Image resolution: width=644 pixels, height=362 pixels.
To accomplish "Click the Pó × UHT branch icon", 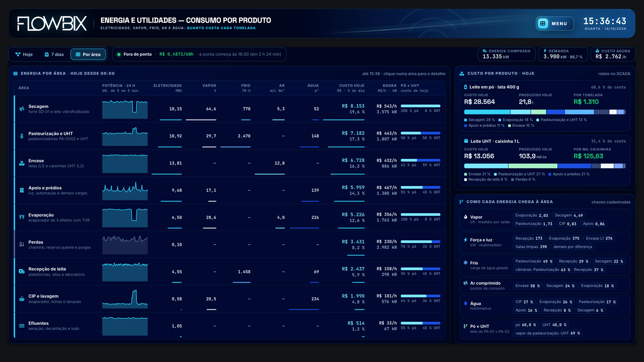I will [465, 326].
